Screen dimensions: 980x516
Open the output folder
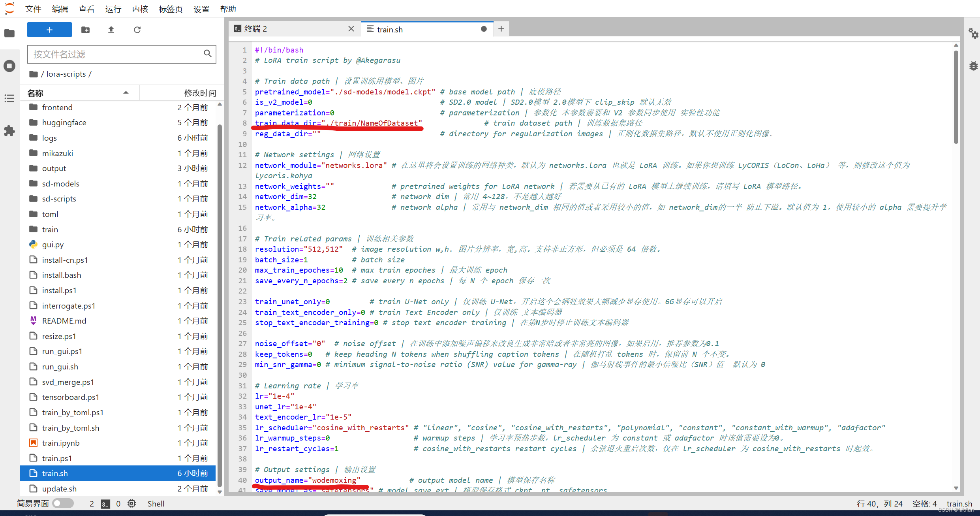pos(54,168)
